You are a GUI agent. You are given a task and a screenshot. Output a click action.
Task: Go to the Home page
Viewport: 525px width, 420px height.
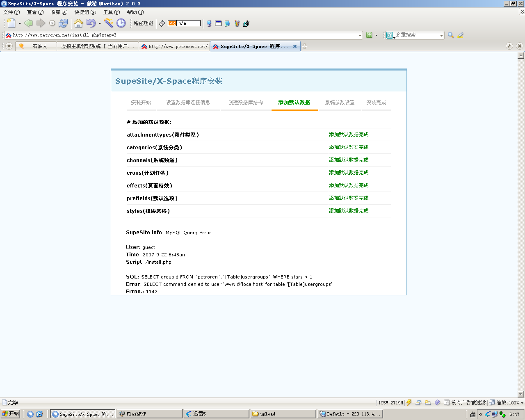pos(78,23)
